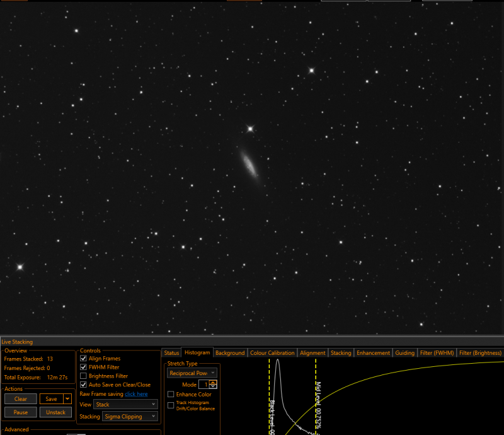Expand the View Stack dropdown
Image resolution: width=504 pixels, height=435 pixels.
click(125, 405)
